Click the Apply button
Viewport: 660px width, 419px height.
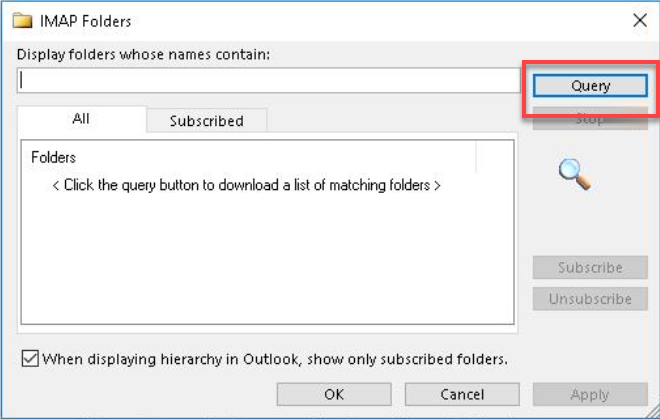point(590,394)
